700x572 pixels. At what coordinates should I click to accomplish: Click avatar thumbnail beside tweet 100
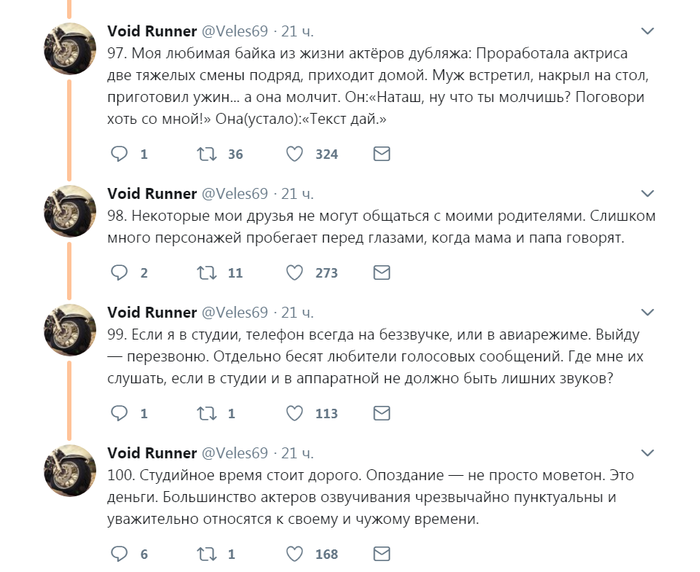click(70, 472)
